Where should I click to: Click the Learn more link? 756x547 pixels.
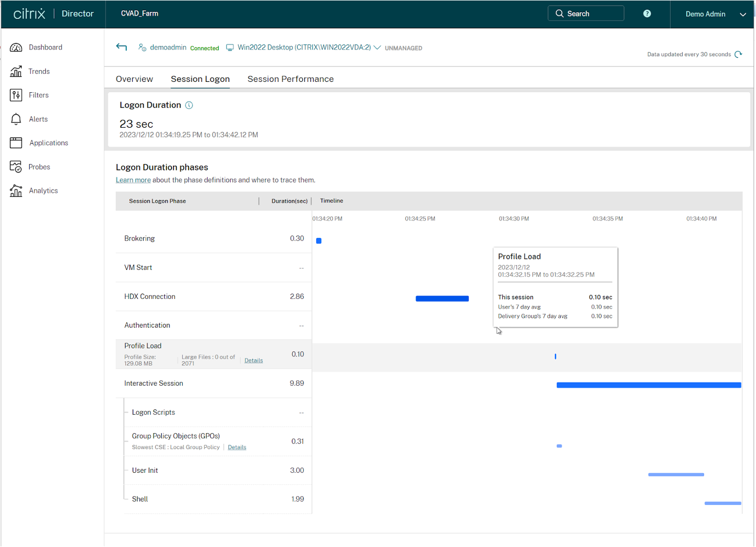[133, 180]
